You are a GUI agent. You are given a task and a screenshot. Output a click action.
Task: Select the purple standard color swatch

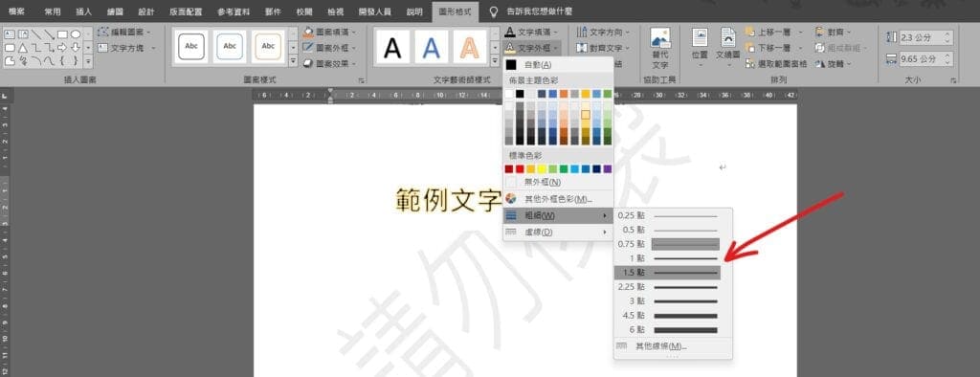(x=608, y=168)
